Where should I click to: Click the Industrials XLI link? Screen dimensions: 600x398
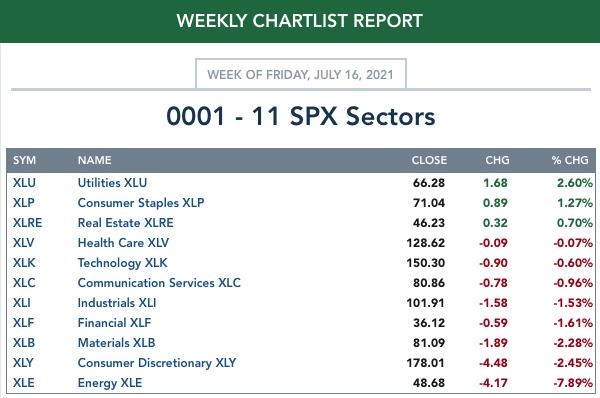[x=117, y=303]
